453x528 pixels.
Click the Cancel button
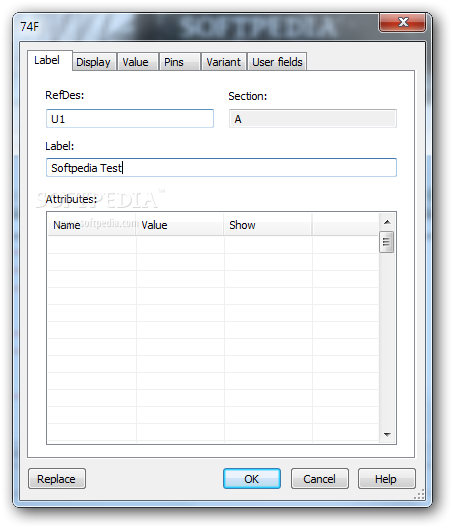pos(320,478)
